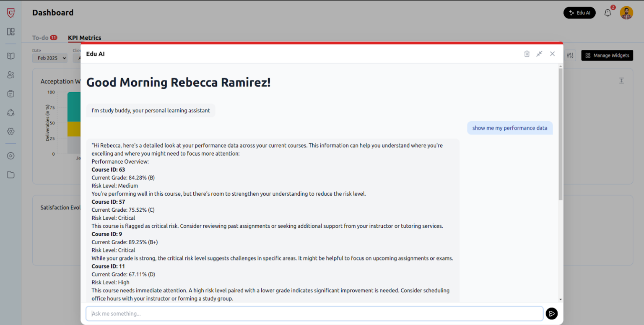The height and width of the screenshot is (325, 644).
Task: Expand the Feb 2025 date dropdown
Action: click(49, 58)
